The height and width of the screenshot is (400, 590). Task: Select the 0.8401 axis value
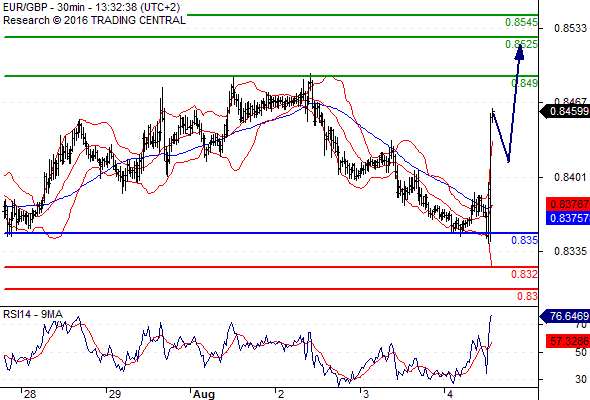[570, 177]
